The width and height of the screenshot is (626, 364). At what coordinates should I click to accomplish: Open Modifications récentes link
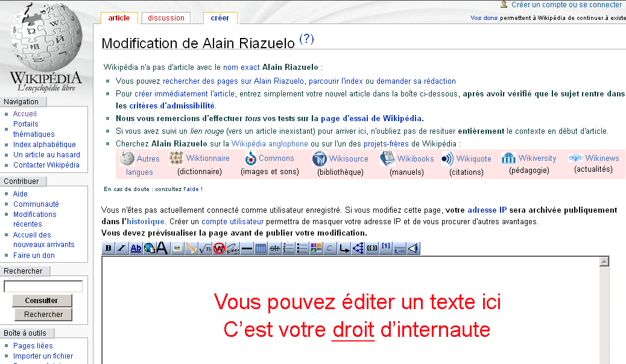pyautogui.click(x=35, y=219)
